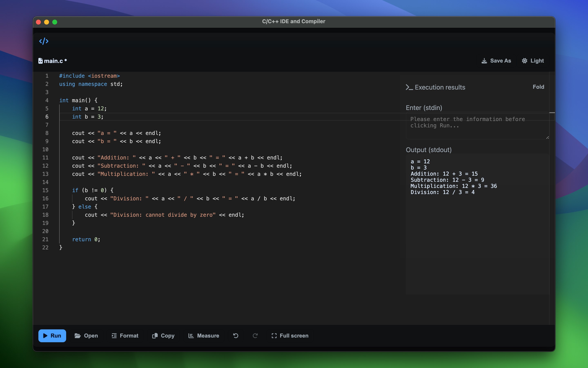Click 'if (b != 0) {' line
The image size is (588, 368).
[92, 190]
